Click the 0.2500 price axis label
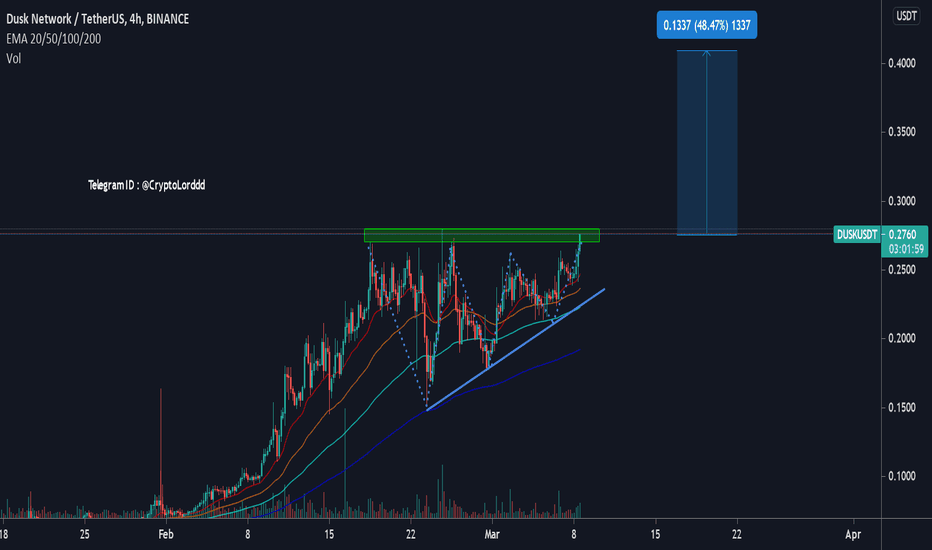This screenshot has height=550, width=932. click(x=901, y=269)
